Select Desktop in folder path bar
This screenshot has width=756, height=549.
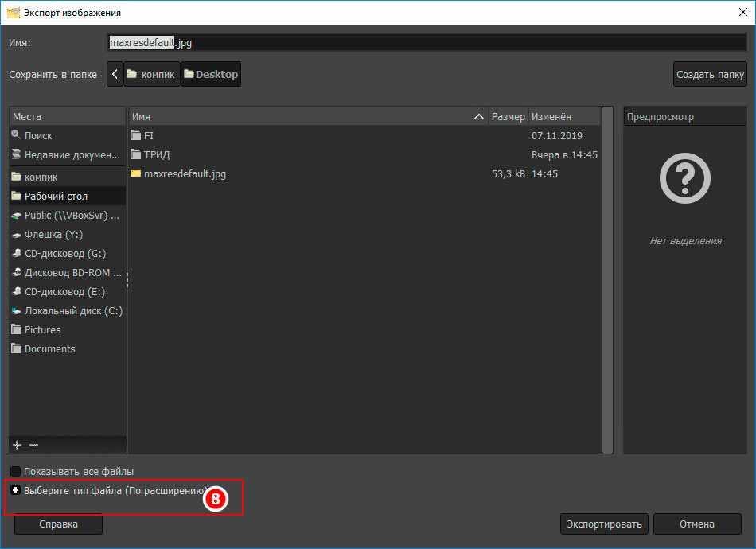[211, 75]
